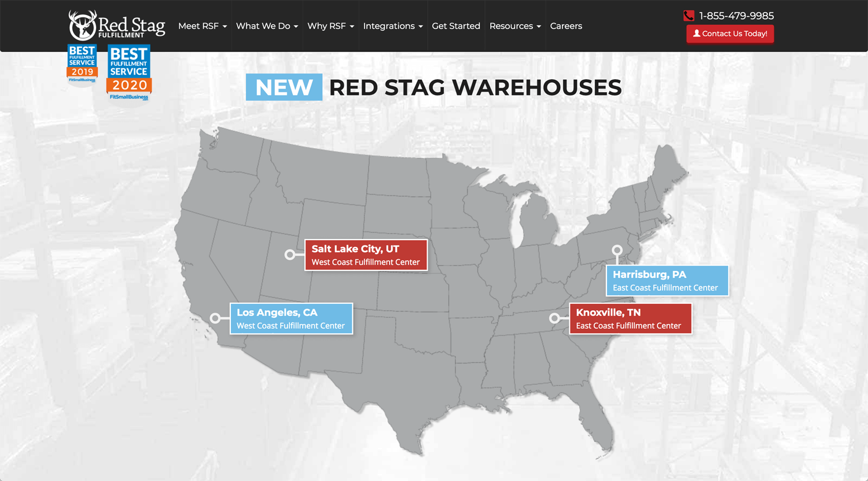Screen dimensions: 868x481
Task: Select the Los Angeles map pin
Action: [215, 318]
